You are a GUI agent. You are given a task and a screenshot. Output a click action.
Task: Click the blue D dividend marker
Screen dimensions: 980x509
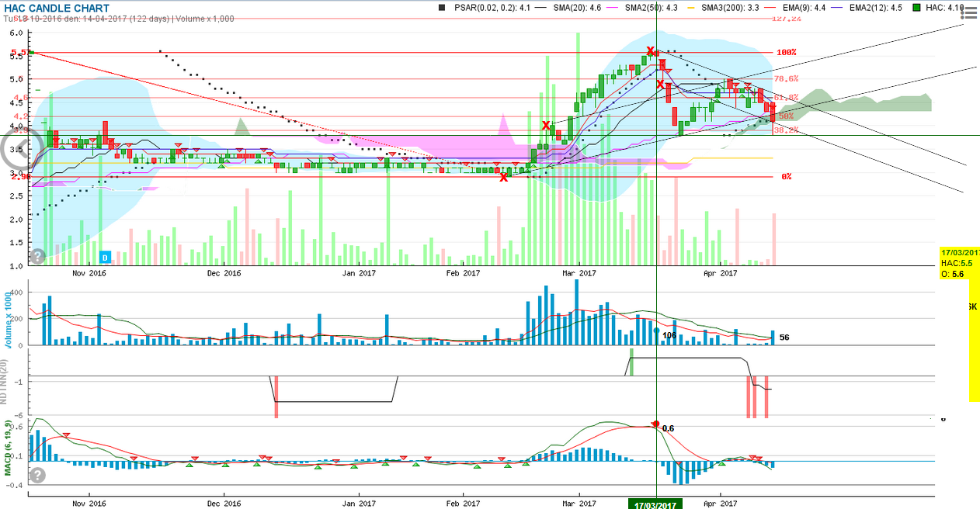point(106,256)
